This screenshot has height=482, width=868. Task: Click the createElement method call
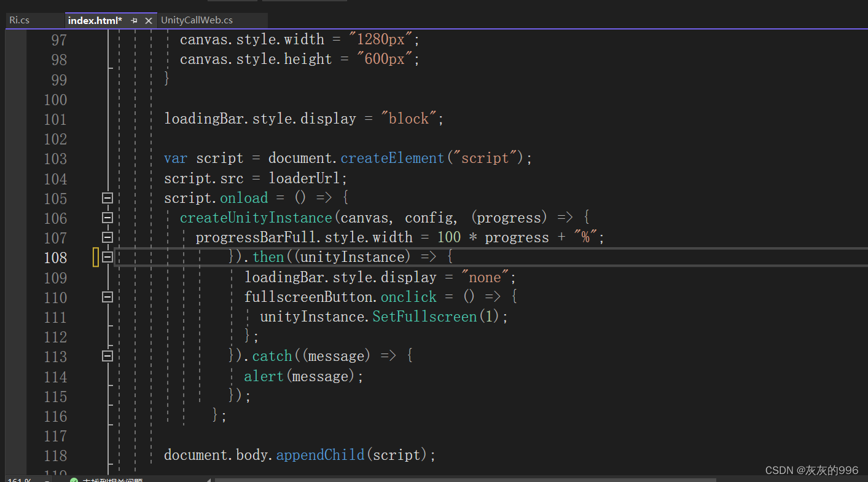(393, 158)
